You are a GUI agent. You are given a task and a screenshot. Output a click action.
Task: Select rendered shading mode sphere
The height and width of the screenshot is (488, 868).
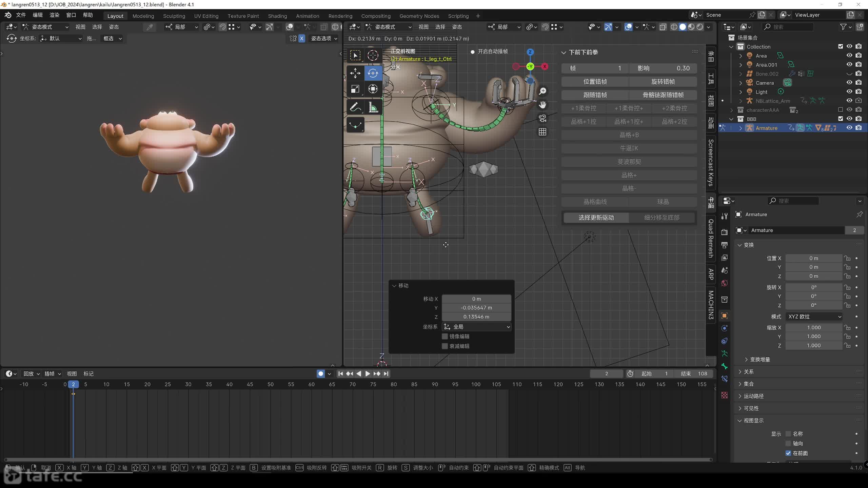(700, 27)
